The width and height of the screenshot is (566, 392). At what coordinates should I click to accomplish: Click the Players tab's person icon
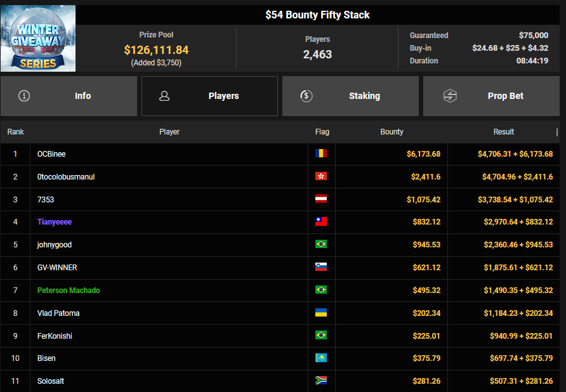[x=164, y=96]
